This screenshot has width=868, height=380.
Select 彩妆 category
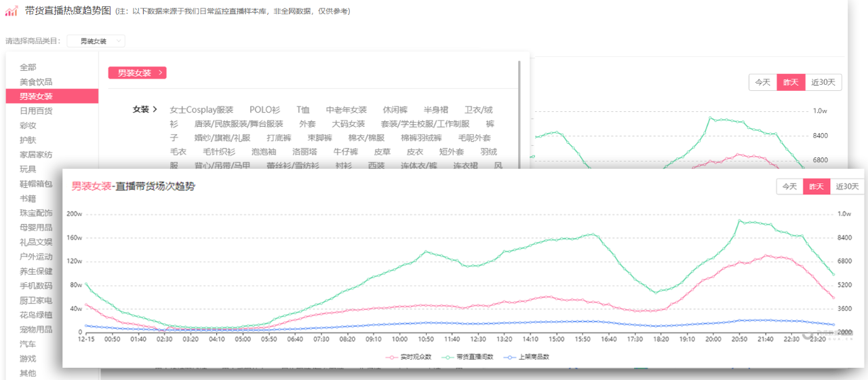click(28, 126)
